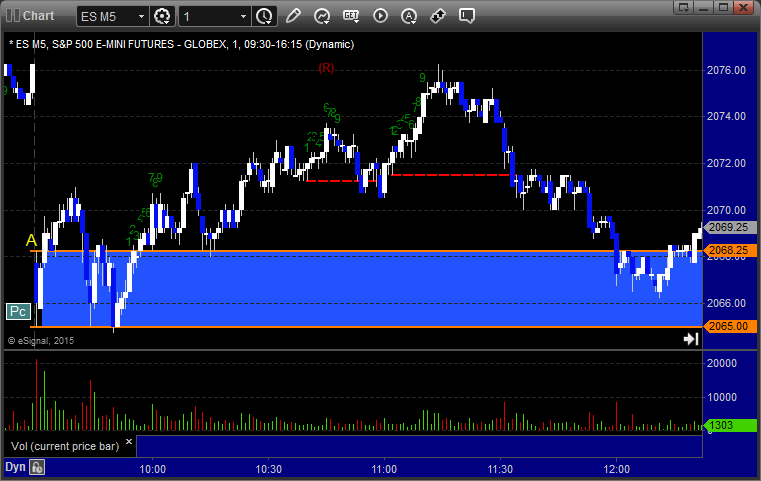Select the yellow A marker on chart
Viewport: 761px width, 481px height.
point(31,240)
